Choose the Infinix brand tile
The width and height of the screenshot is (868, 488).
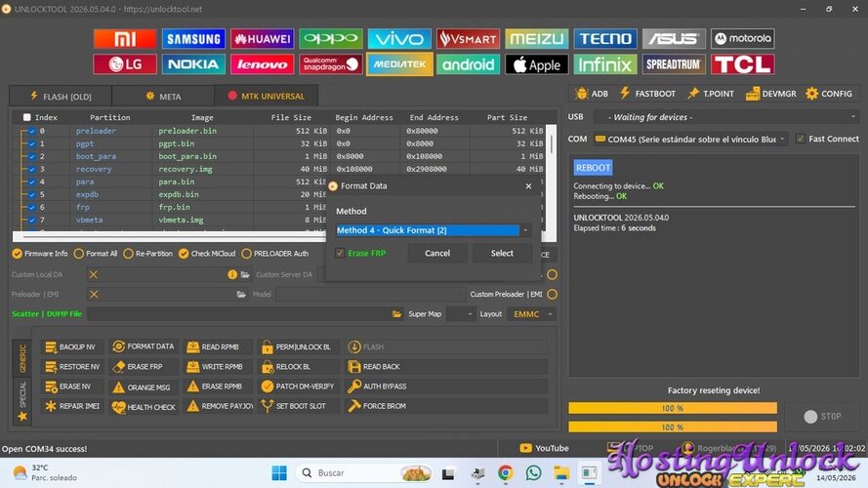click(x=605, y=64)
